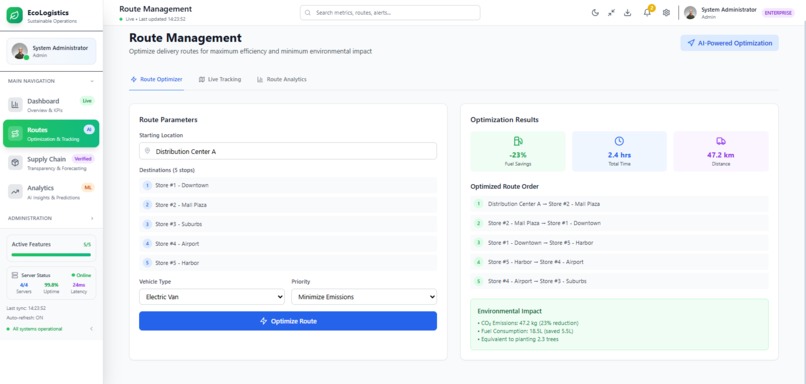The image size is (806, 384).
Task: Click the 2.4 hrs Total Time value
Action: coord(619,155)
